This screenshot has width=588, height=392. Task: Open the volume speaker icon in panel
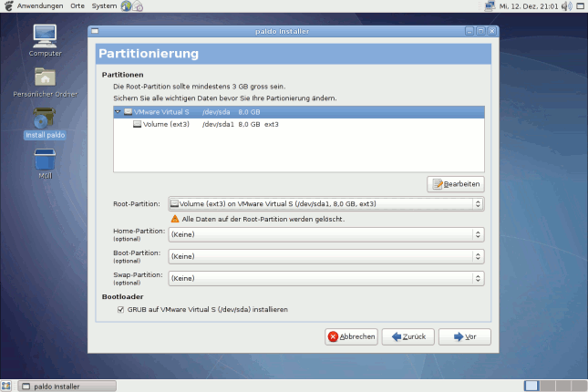[x=567, y=6]
